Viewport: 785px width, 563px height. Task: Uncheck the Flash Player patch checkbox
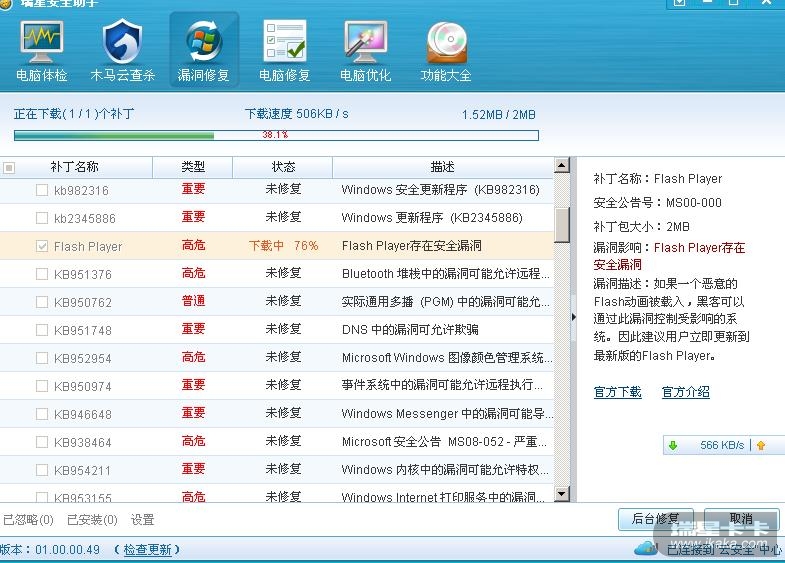(42, 246)
